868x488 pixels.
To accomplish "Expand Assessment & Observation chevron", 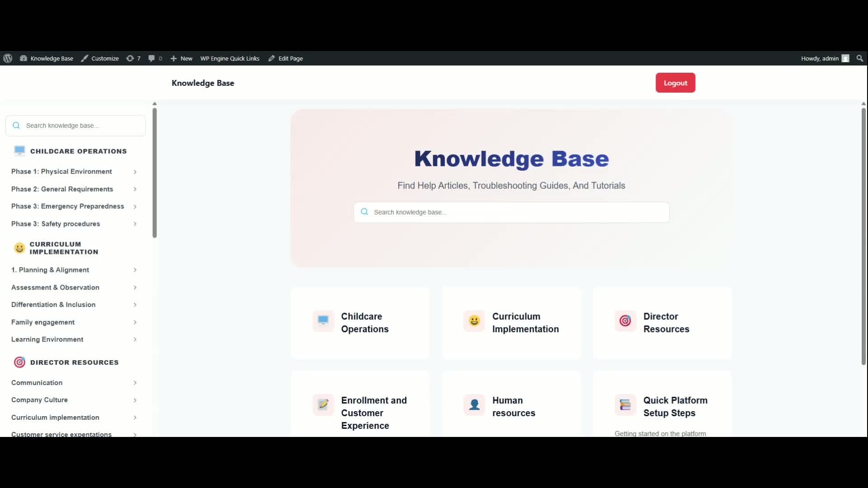I will click(135, 287).
